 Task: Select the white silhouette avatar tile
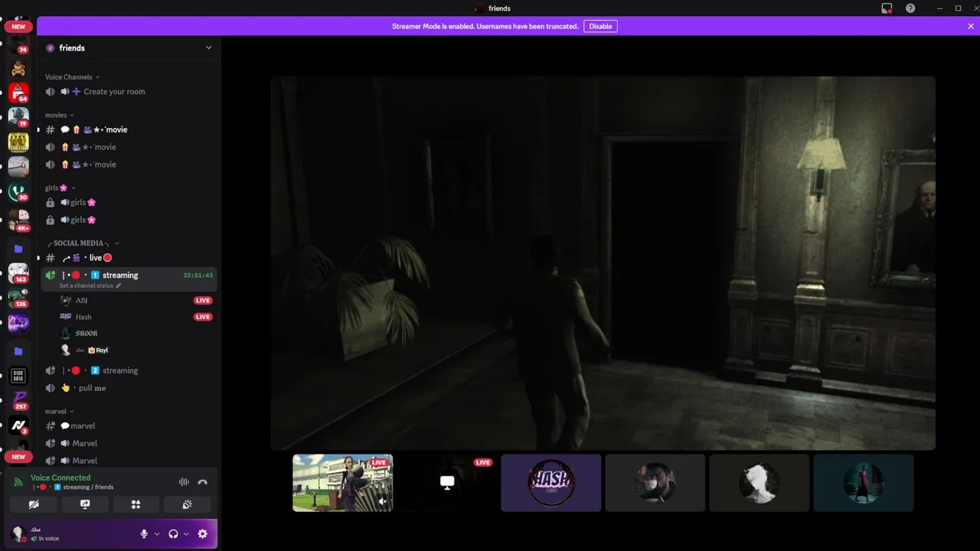pyautogui.click(x=759, y=483)
